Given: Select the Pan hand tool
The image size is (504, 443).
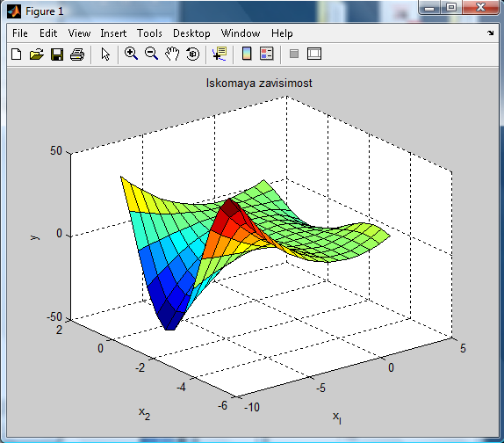Looking at the screenshot, I should point(172,54).
